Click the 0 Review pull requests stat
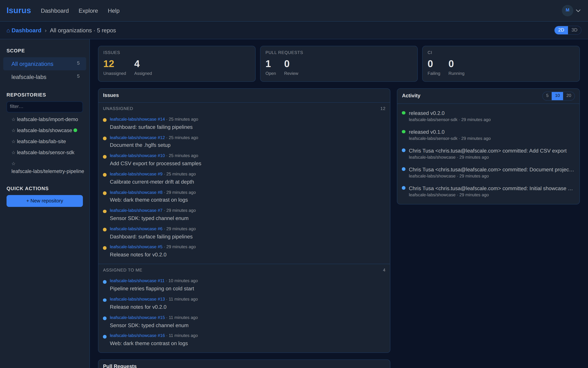Image resolution: width=588 pixels, height=368 pixels. (291, 67)
